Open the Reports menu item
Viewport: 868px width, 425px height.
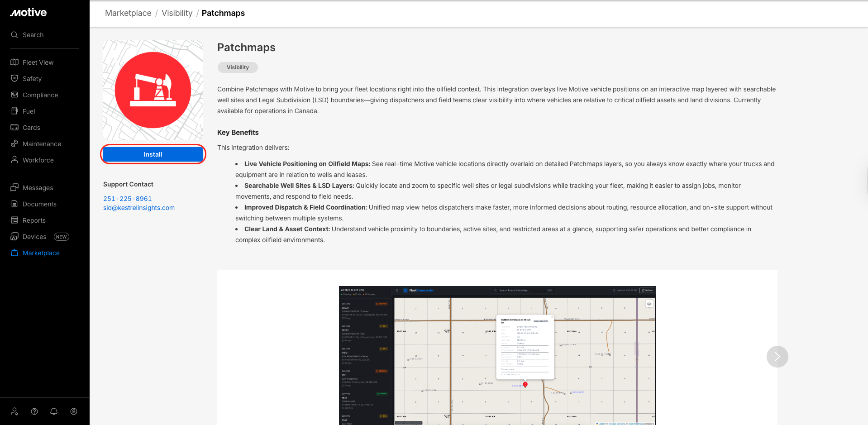[34, 220]
